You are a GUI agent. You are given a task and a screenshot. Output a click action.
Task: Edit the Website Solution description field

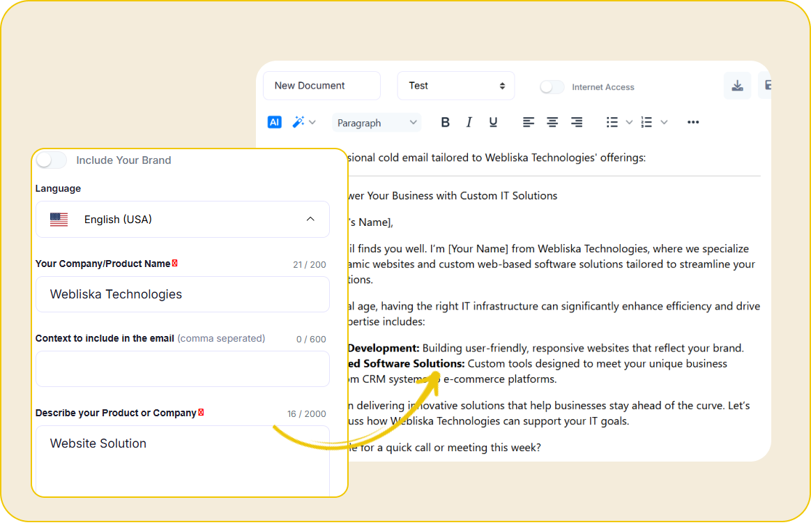(183, 460)
